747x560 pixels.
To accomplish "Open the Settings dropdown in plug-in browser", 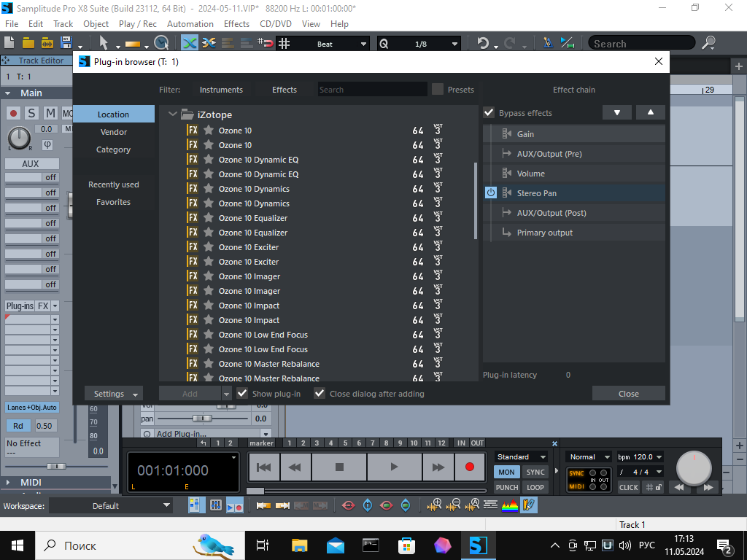I will (114, 394).
